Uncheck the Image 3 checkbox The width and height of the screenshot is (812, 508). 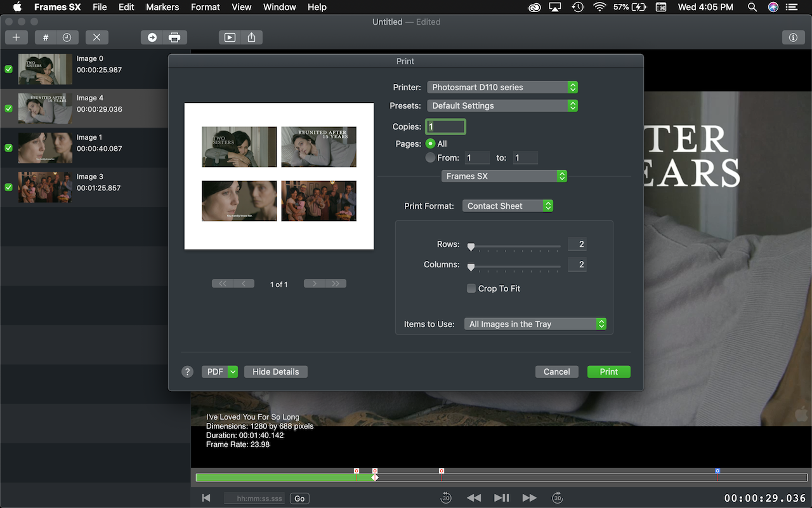[9, 187]
